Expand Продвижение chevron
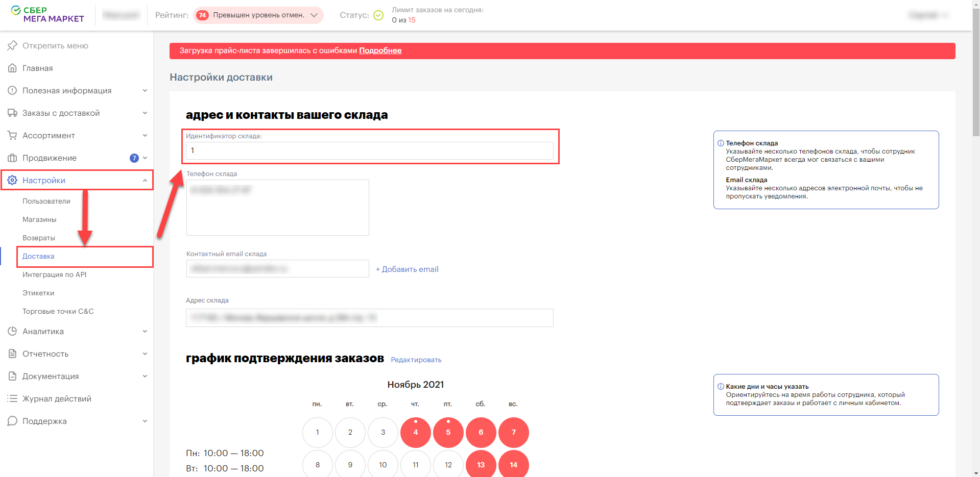 tap(145, 158)
